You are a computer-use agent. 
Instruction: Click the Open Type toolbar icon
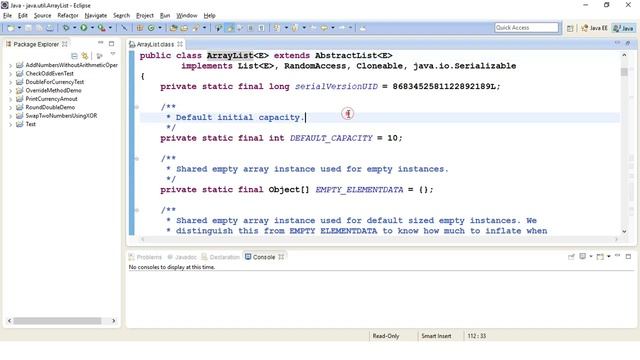173,28
